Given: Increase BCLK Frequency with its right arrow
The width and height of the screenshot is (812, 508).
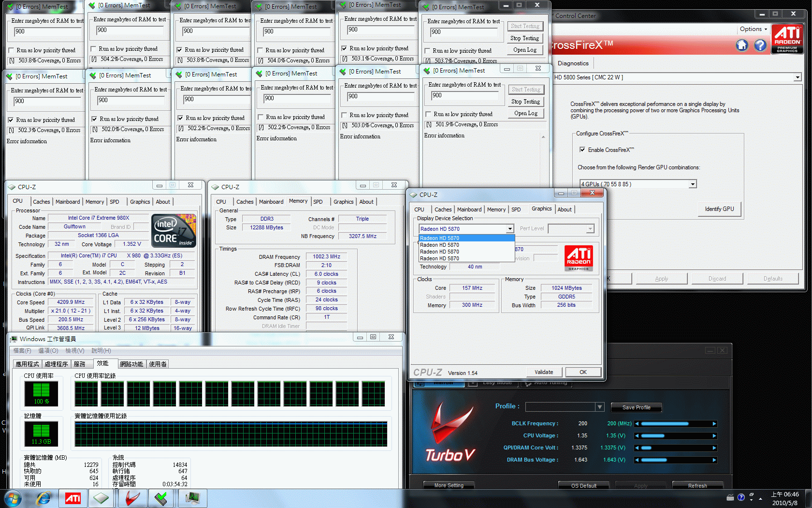Looking at the screenshot, I should coord(714,424).
